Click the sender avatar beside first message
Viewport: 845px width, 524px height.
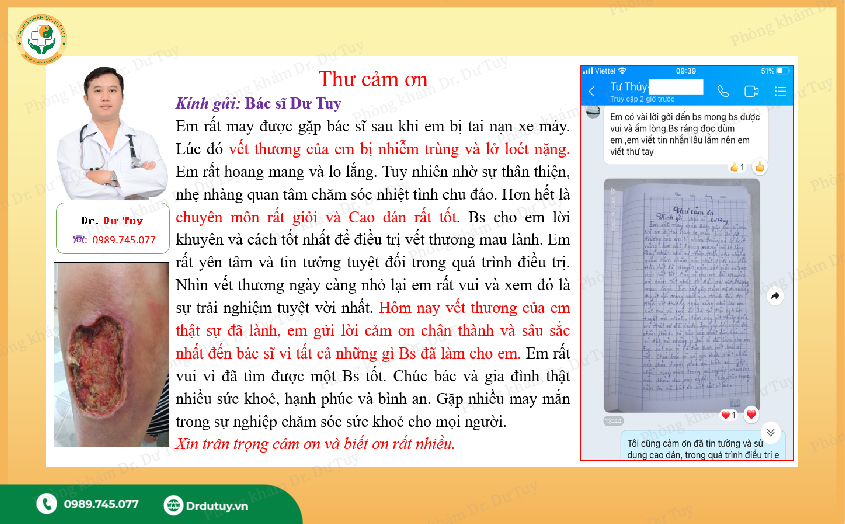click(593, 111)
